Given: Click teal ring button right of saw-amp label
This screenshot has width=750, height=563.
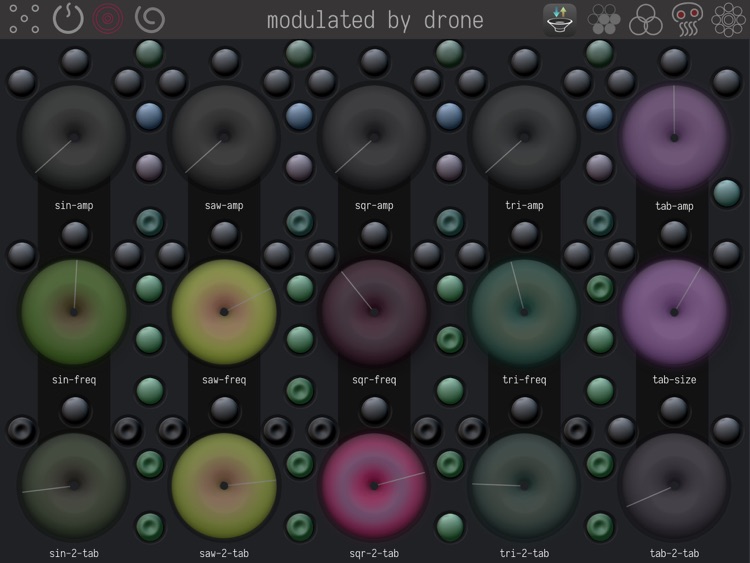Looking at the screenshot, I should [x=300, y=222].
